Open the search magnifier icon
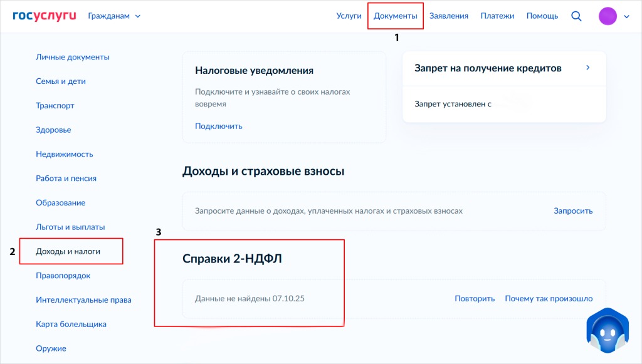The width and height of the screenshot is (642, 364). [576, 16]
